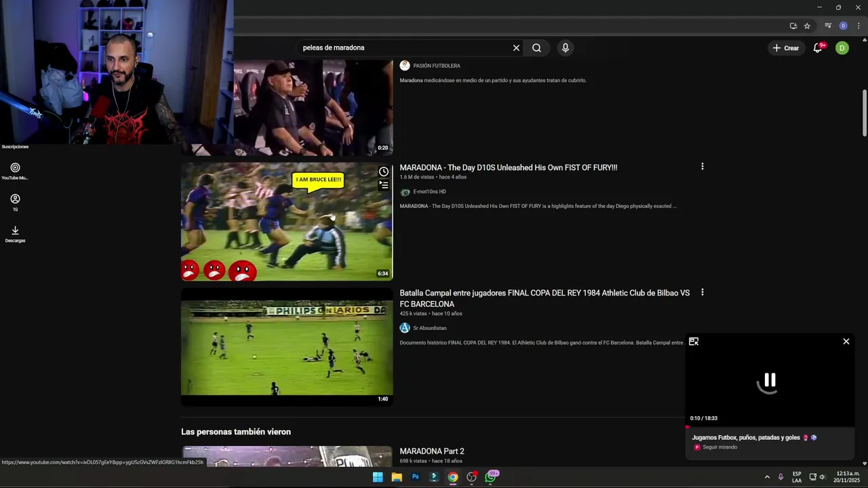Open the Batalla Campal video thumbnail
868x488 pixels.
[287, 348]
